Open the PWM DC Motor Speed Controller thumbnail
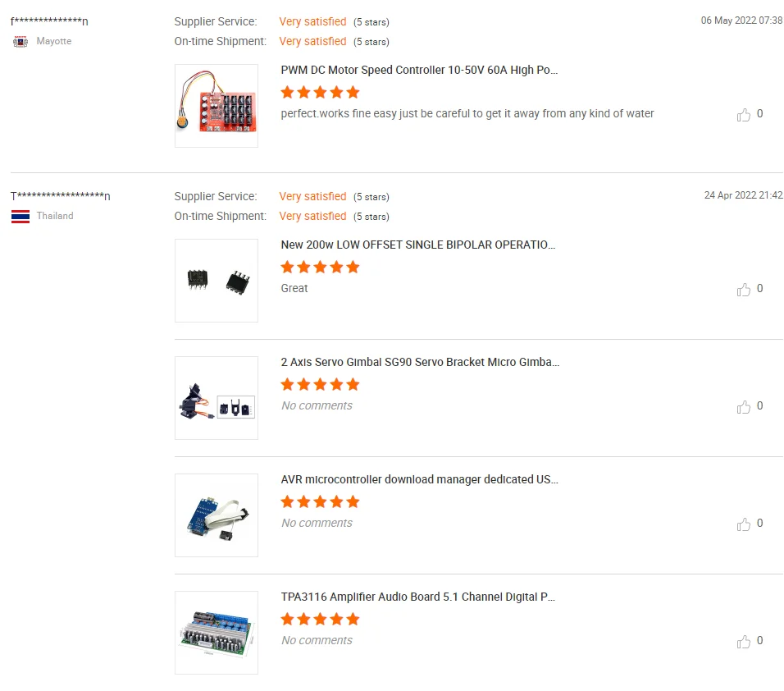Image resolution: width=784 pixels, height=691 pixels. coord(217,106)
